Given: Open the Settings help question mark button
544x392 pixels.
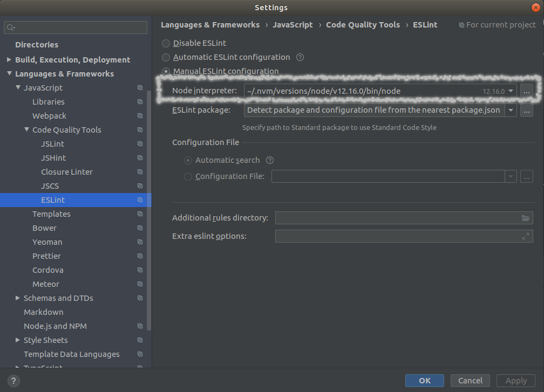Looking at the screenshot, I should 13,381.
